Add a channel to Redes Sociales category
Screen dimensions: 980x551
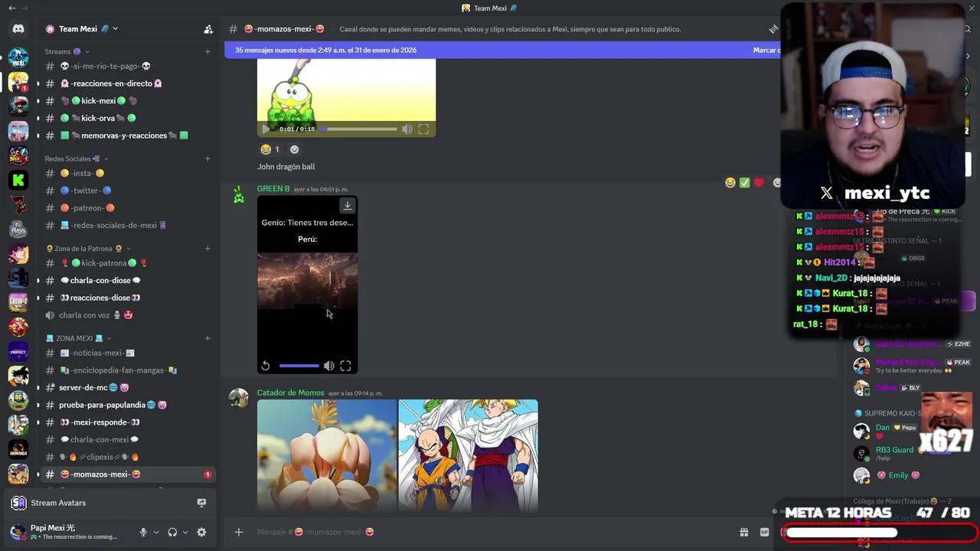(x=207, y=159)
